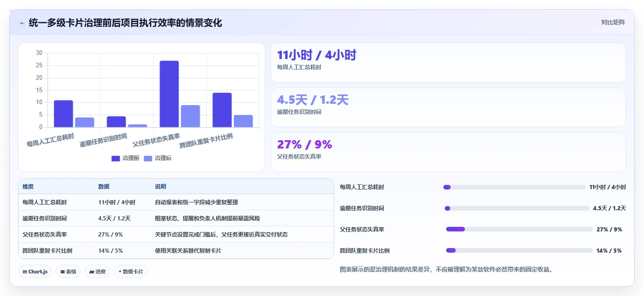Click the chart axis label 每周人工汇总耗时
The height and width of the screenshot is (296, 644).
click(50, 140)
